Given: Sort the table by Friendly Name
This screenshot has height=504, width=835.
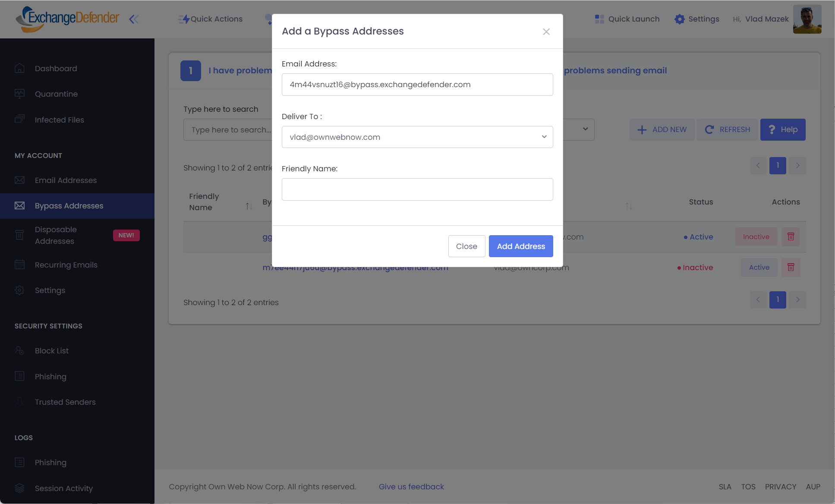Looking at the screenshot, I should 249,206.
